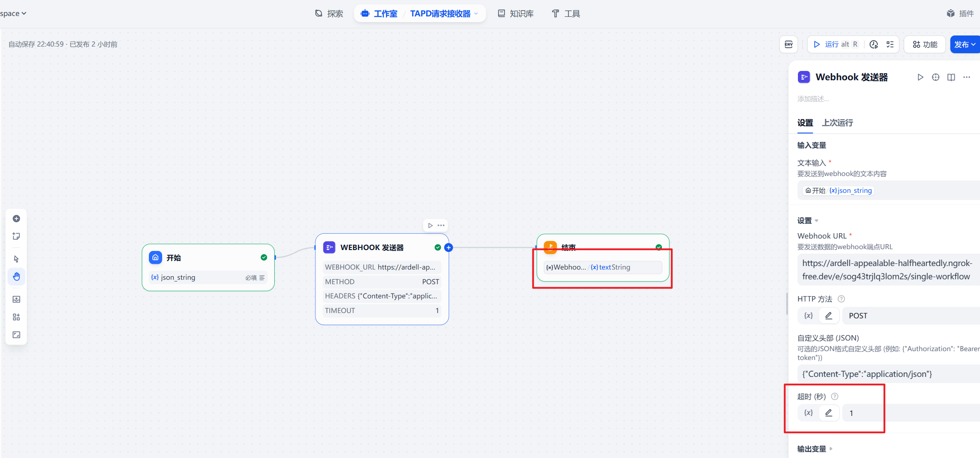980x458 pixels.
Task: Select the pointer mode tool
Action: (x=16, y=259)
